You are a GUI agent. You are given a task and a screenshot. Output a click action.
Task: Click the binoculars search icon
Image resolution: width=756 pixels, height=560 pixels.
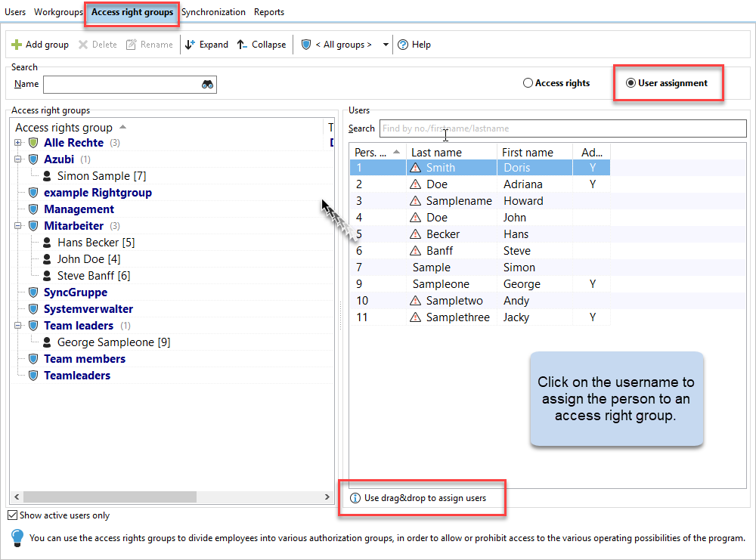208,85
